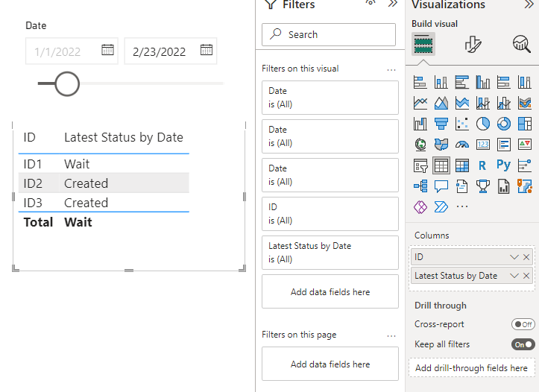
Task: Toggle the Cross-report drill through switch
Action: [x=523, y=324]
